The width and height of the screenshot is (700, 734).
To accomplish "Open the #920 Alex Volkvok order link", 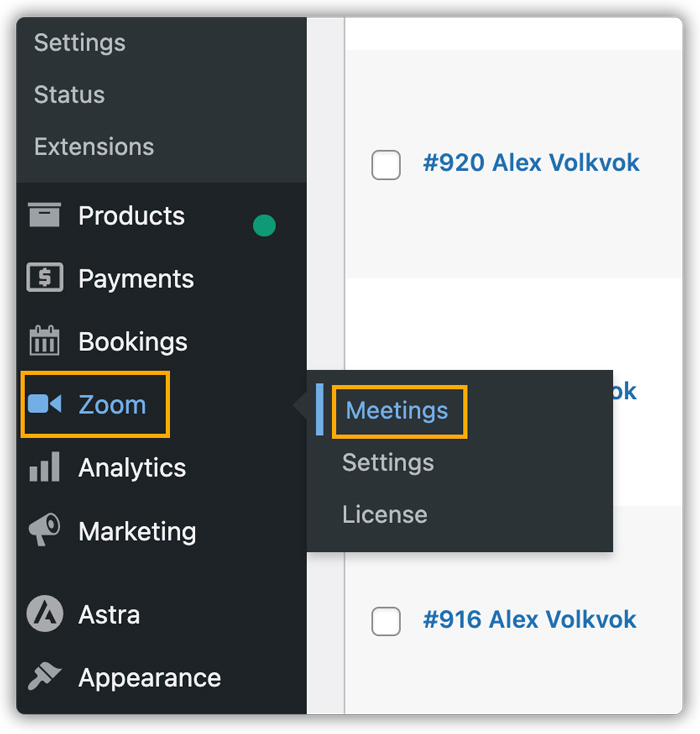I will tap(531, 163).
